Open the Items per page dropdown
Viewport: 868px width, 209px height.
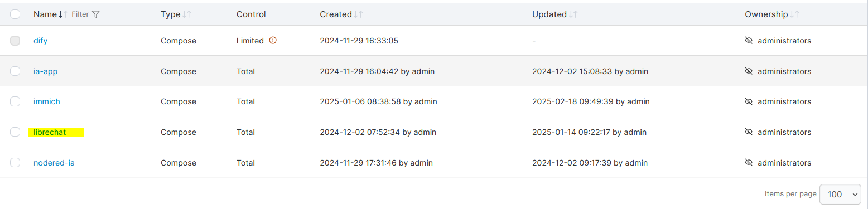pyautogui.click(x=840, y=195)
